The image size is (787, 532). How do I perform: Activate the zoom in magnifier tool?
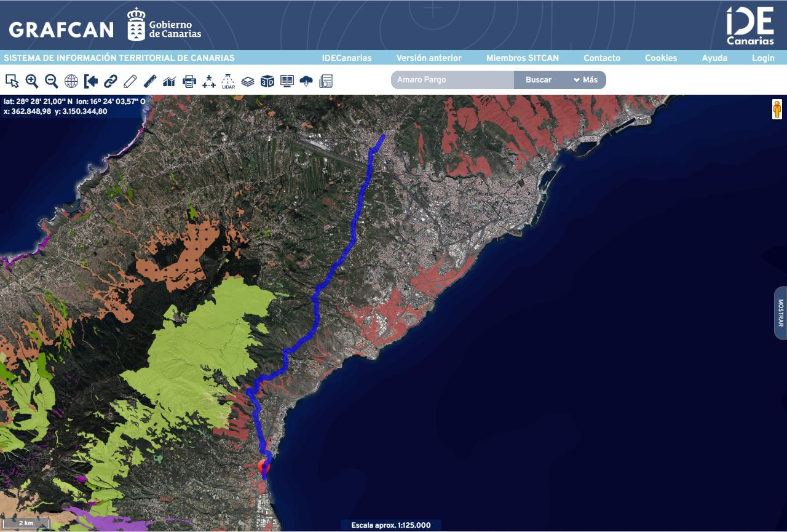click(x=32, y=81)
